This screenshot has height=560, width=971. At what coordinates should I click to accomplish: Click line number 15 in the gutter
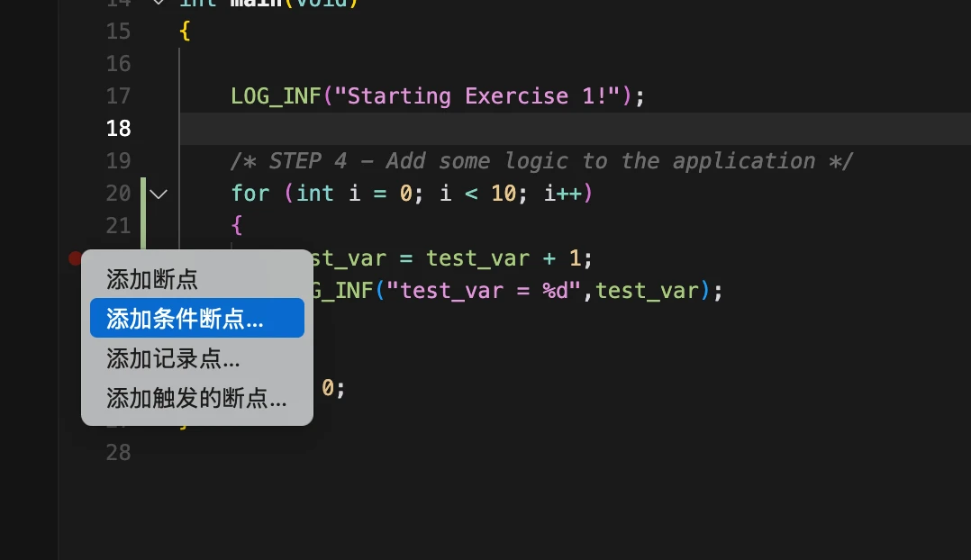pos(118,32)
